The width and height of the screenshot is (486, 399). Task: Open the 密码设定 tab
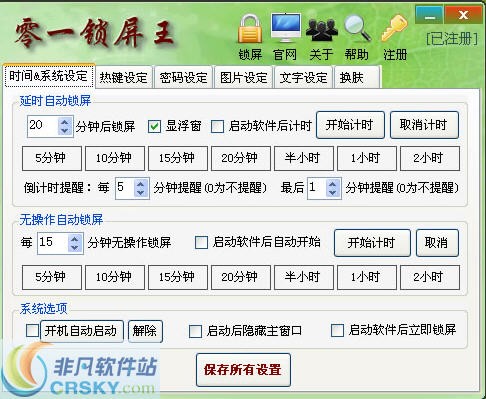click(183, 78)
